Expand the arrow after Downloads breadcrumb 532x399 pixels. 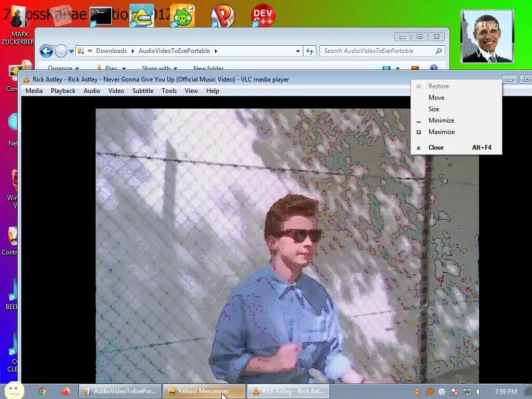click(x=132, y=51)
